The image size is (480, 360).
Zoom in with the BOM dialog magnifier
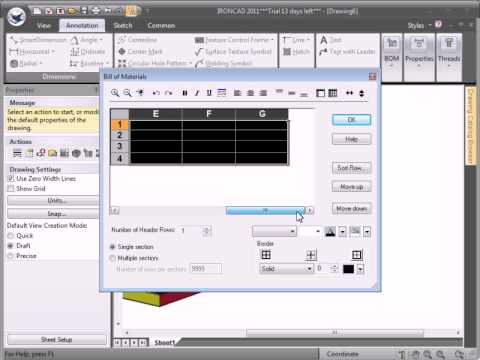click(x=115, y=93)
